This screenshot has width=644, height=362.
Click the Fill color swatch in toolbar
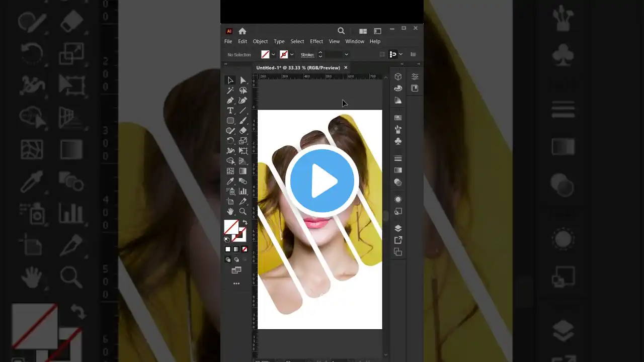(231, 227)
